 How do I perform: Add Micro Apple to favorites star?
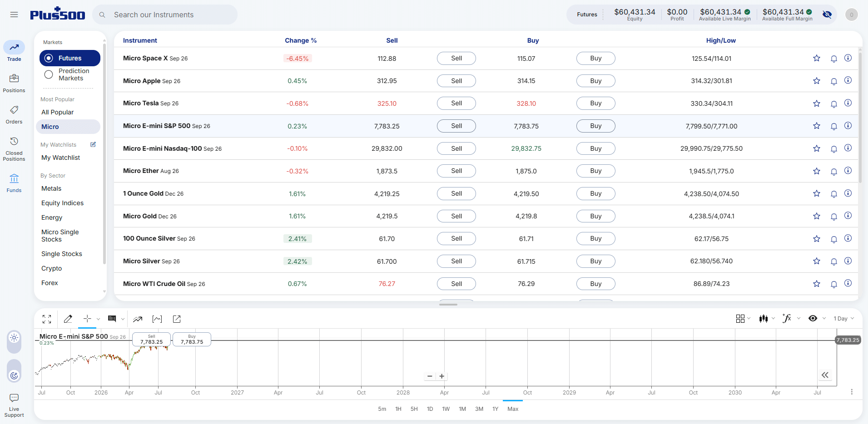pos(817,81)
